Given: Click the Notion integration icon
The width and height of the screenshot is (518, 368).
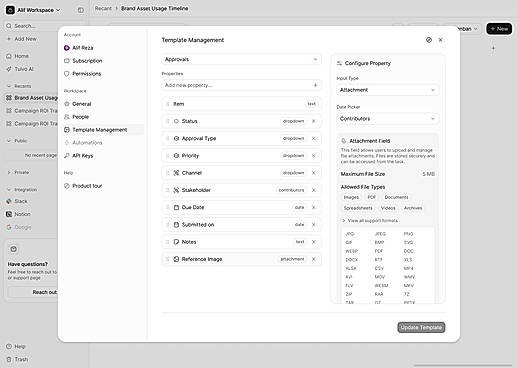Looking at the screenshot, I should click(x=9, y=214).
